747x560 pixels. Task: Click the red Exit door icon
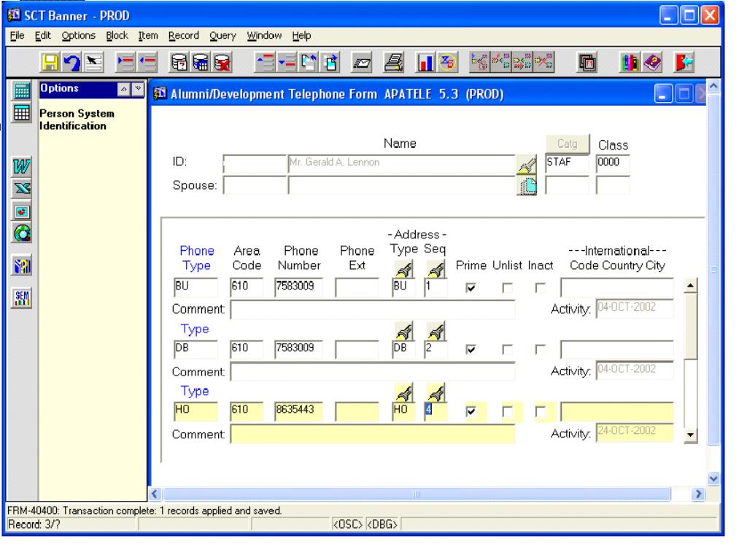click(x=684, y=63)
